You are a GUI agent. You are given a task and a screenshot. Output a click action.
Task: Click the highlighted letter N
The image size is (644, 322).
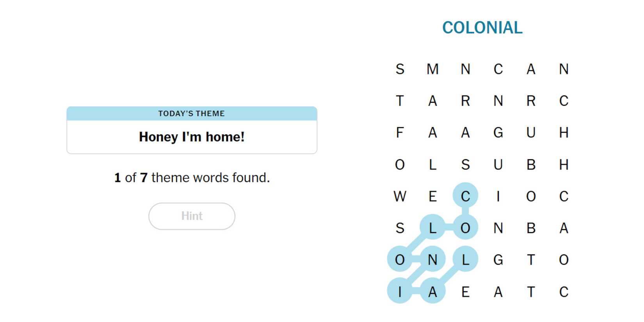point(432,260)
